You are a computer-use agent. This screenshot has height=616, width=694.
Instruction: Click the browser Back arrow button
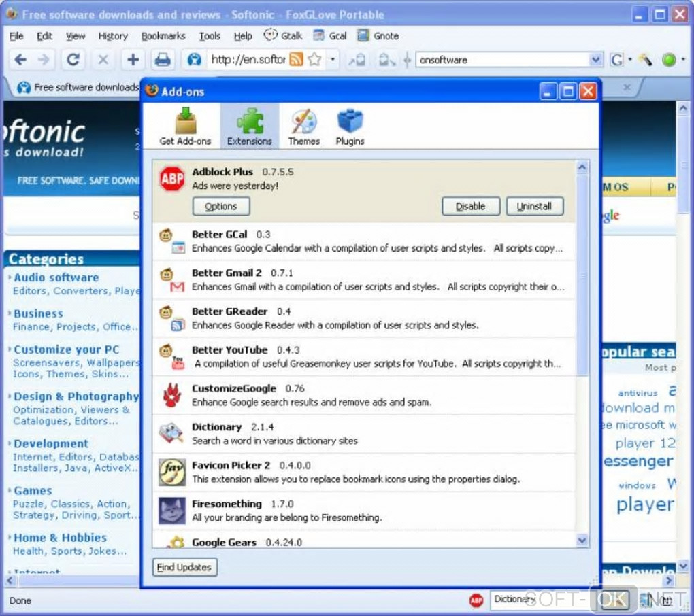coord(21,59)
